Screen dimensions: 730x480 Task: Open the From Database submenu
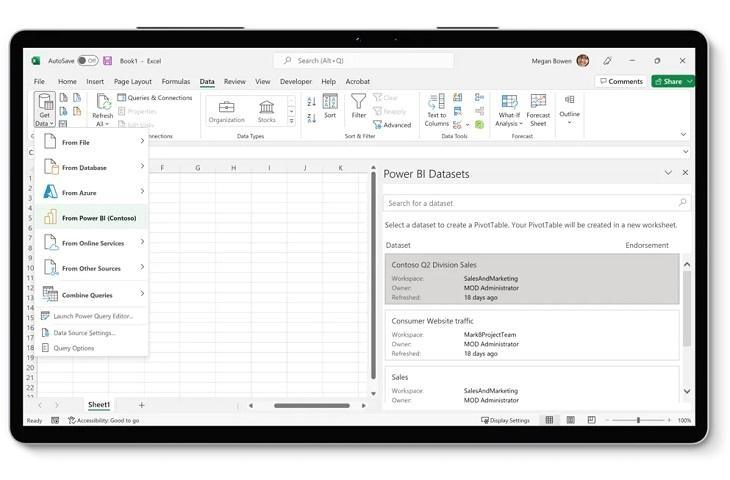click(92, 167)
